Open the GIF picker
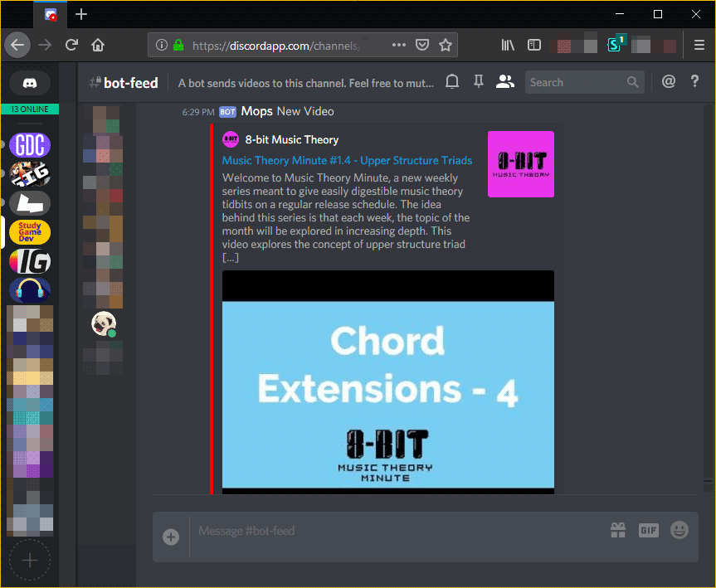Screen dimensions: 716x588 click(x=649, y=530)
